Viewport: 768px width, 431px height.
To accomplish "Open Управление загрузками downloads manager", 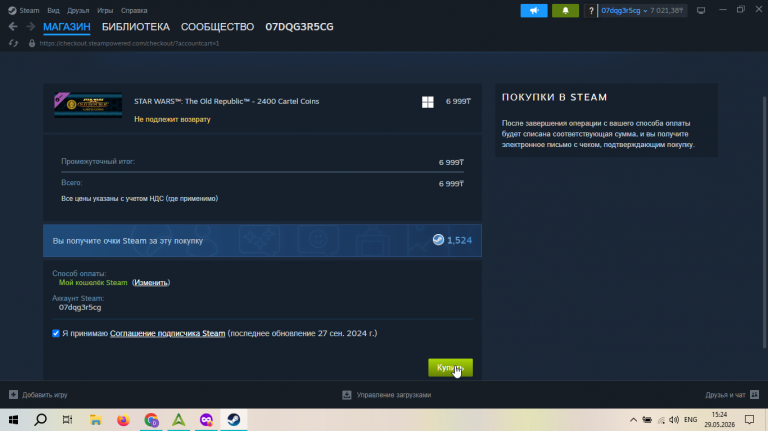I will [386, 395].
